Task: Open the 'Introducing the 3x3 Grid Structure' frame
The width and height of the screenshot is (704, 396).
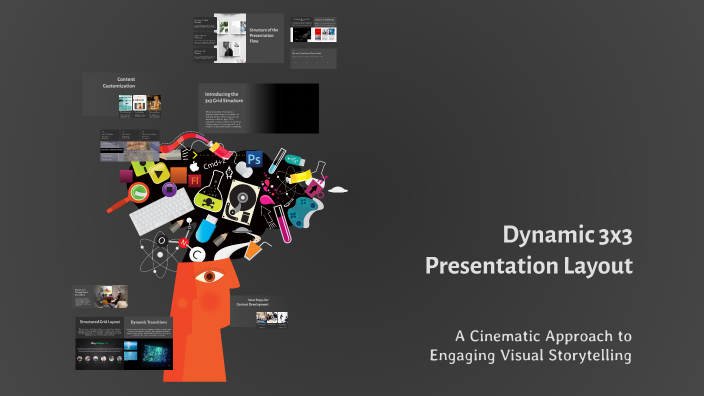Action: pyautogui.click(x=259, y=108)
